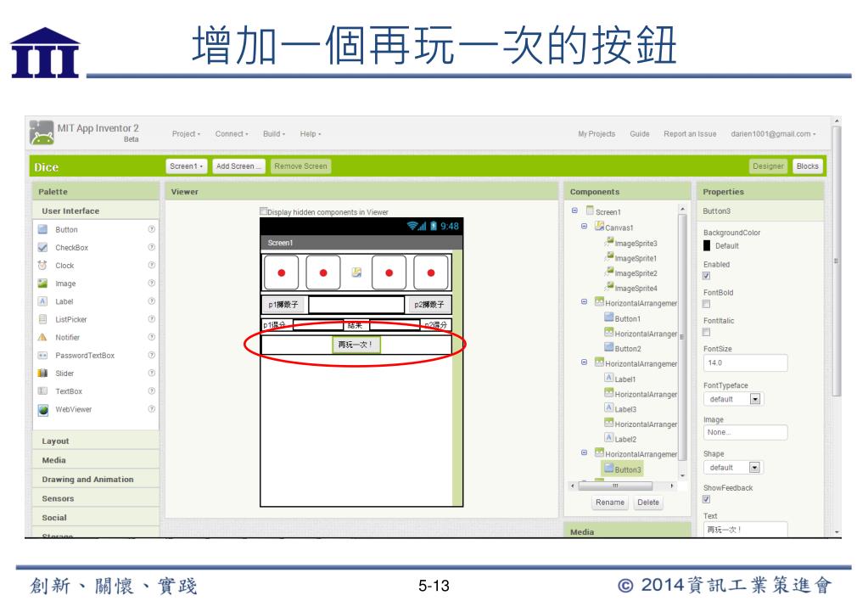
Task: Open help for Notifier component
Action: (x=151, y=337)
